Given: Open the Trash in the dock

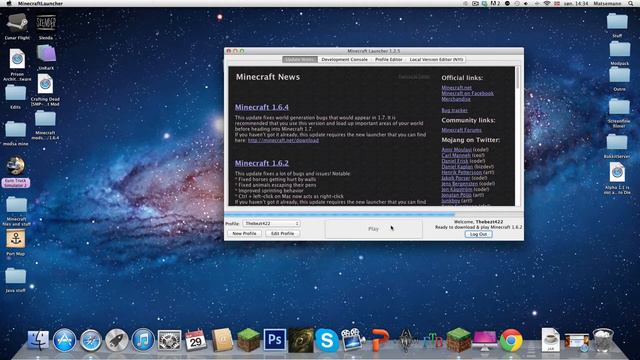Looking at the screenshot, I should (x=603, y=340).
